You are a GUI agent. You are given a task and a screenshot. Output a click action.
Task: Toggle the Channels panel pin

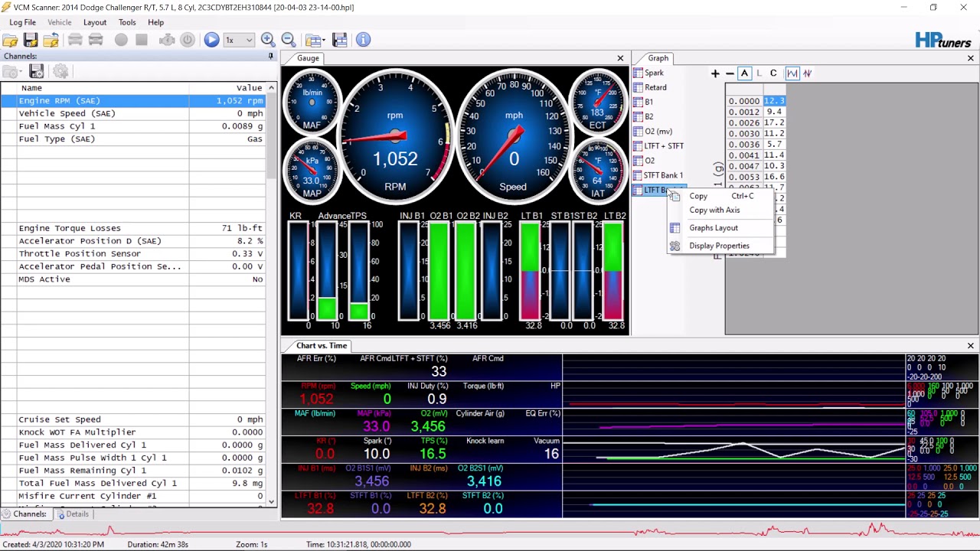[x=270, y=57]
